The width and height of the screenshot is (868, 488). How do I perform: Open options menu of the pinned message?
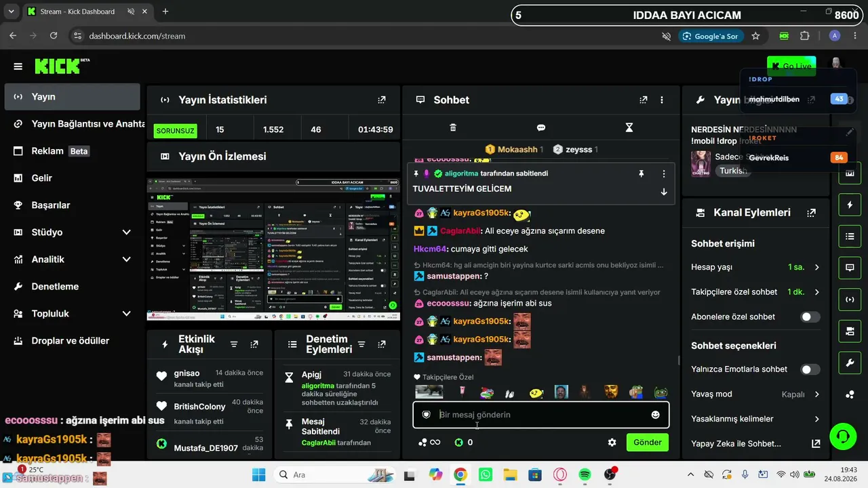tap(664, 174)
